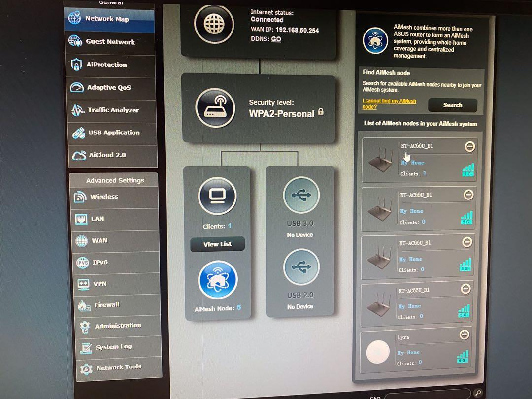
Task: Click the 'Advanced Settings' header
Action: point(115,180)
